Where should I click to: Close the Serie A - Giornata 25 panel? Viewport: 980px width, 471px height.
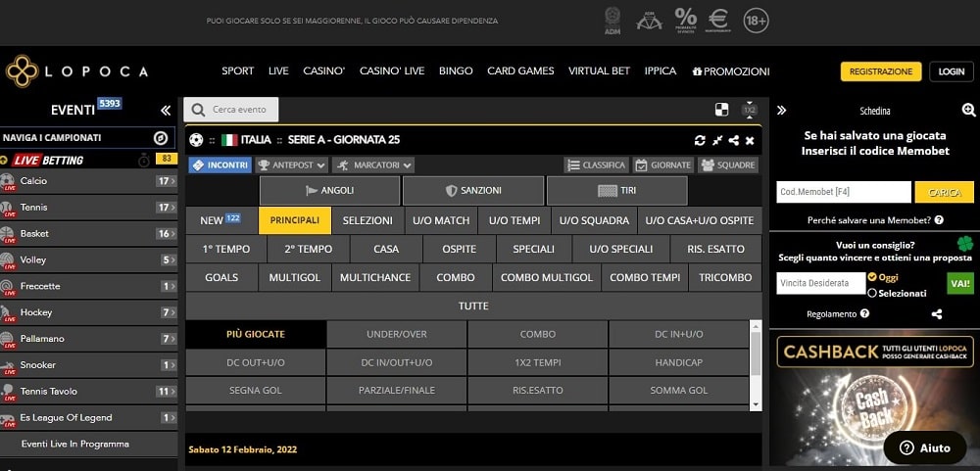[750, 141]
